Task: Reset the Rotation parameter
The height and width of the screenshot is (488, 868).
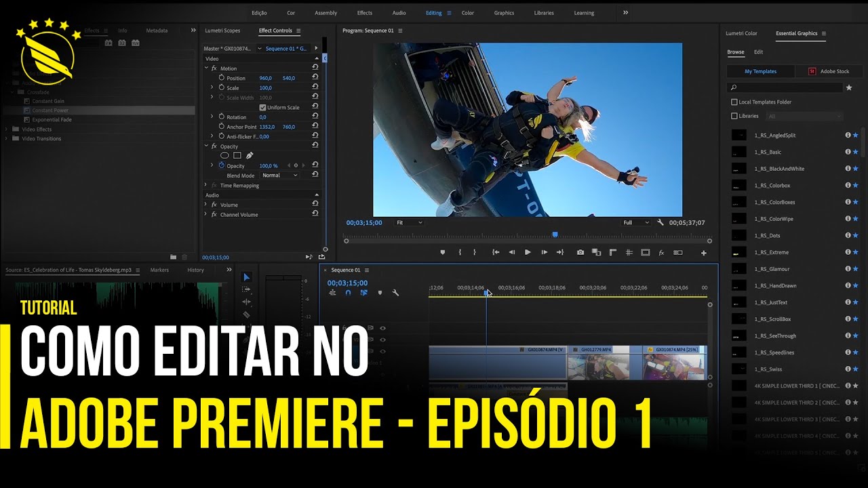Action: 315,117
